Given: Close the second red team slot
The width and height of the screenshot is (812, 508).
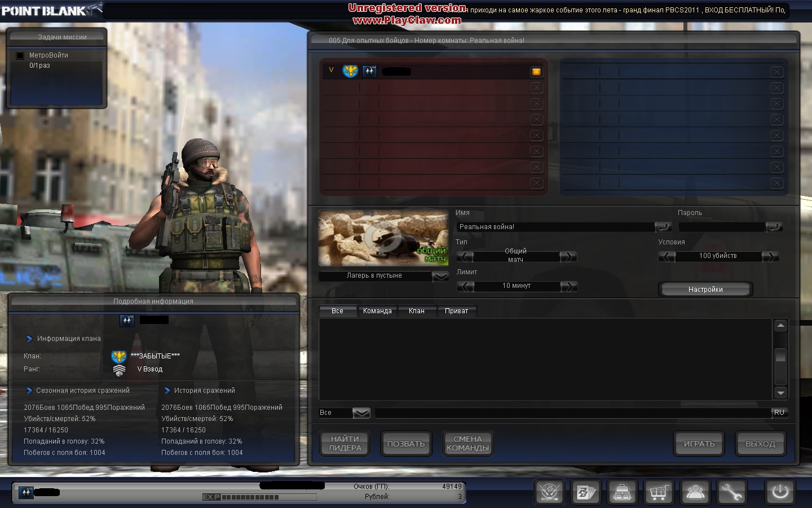Looking at the screenshot, I should (536, 88).
